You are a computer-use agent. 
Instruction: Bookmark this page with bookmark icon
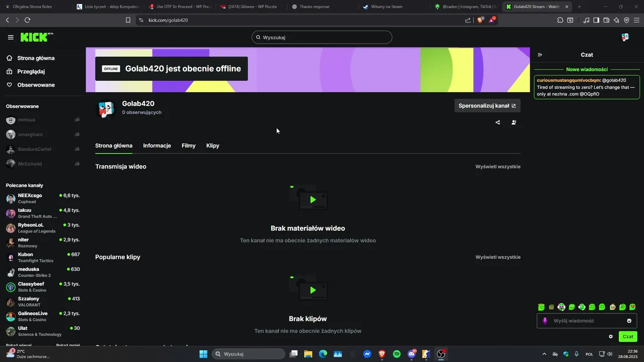128,20
